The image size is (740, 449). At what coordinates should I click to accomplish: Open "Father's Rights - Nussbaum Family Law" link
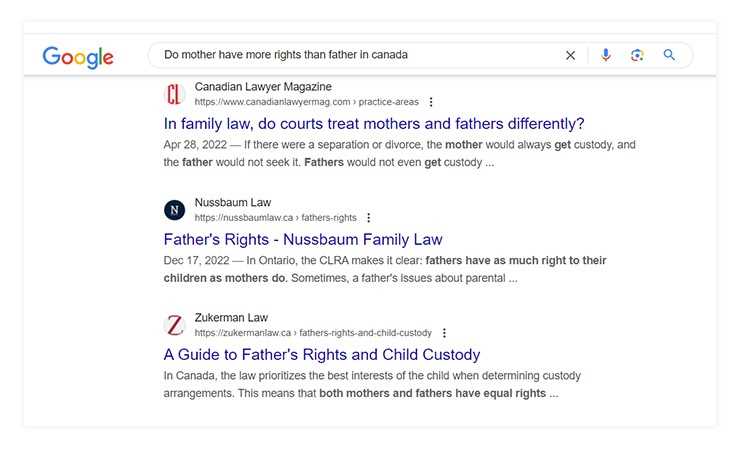tap(303, 240)
